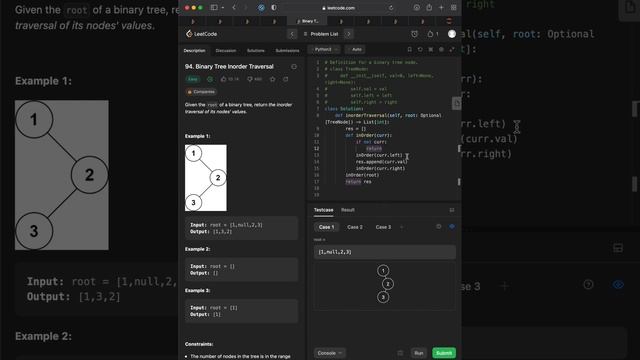The image size is (640, 360).
Task: Dislike the problem with the thumbs-down
Action: [254, 79]
